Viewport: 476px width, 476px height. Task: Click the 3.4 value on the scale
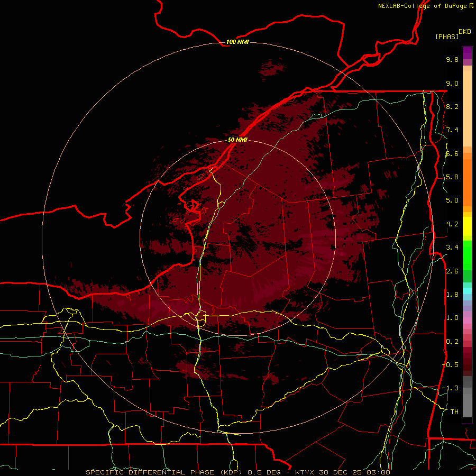pos(452,248)
